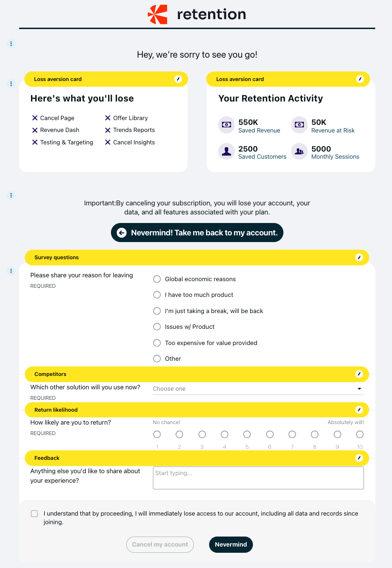Edit the Return likelihood section
Viewport: 392px width, 568px height.
pyautogui.click(x=359, y=410)
